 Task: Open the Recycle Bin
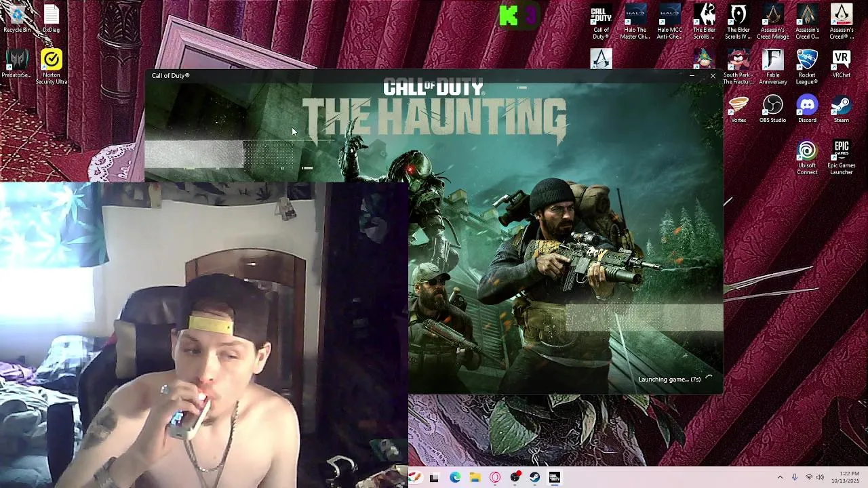click(x=17, y=19)
